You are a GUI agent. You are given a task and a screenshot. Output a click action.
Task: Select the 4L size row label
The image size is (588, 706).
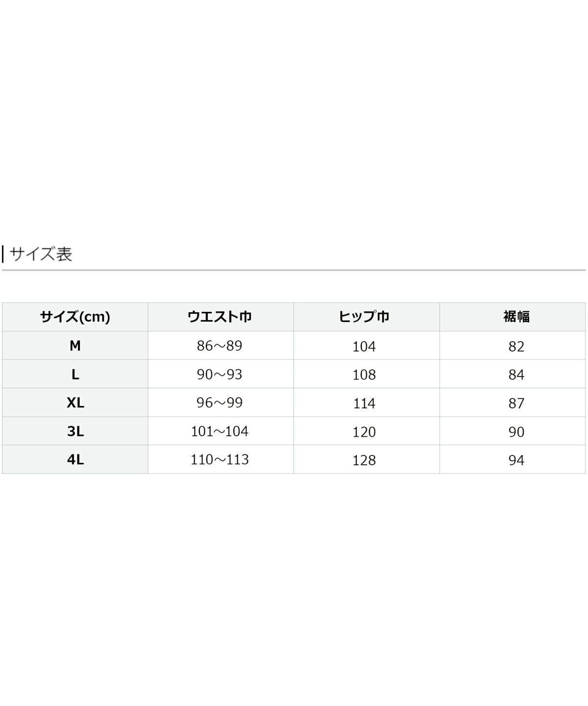75,460
